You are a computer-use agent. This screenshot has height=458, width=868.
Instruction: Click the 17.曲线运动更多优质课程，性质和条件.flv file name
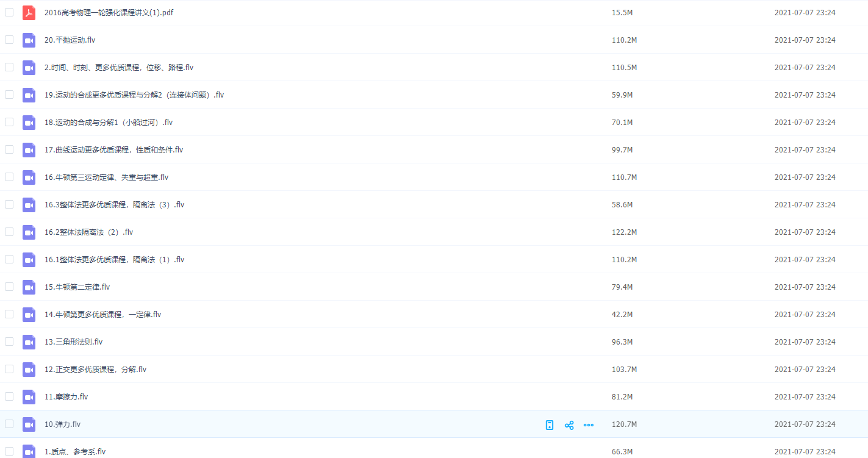coord(113,150)
